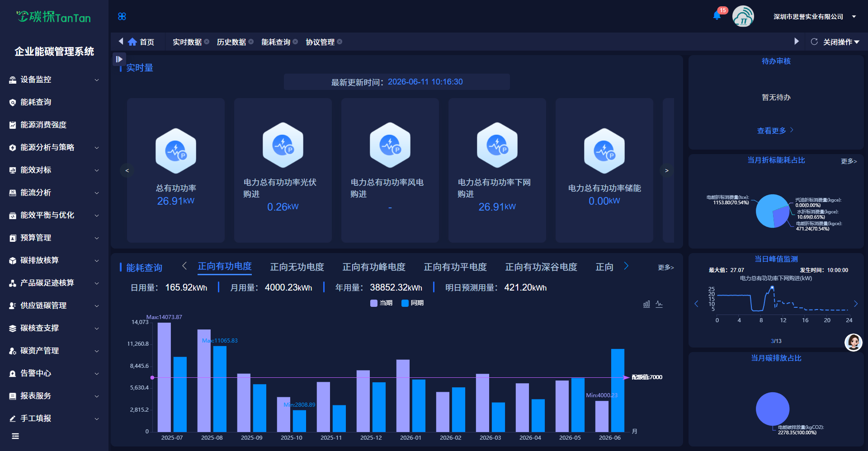Click the 2026-06 同期 blue bar
The height and width of the screenshot is (451, 868).
pos(618,390)
